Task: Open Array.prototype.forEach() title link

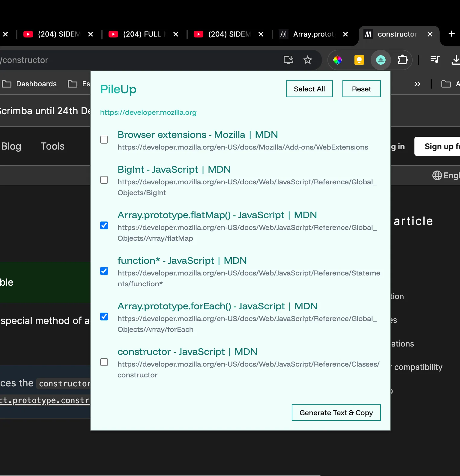Action: pyautogui.click(x=217, y=306)
